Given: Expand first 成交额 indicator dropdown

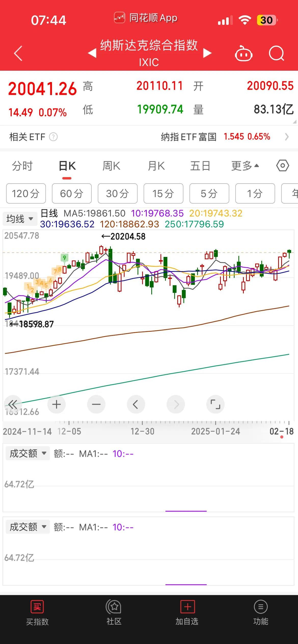Looking at the screenshot, I should coord(28,453).
